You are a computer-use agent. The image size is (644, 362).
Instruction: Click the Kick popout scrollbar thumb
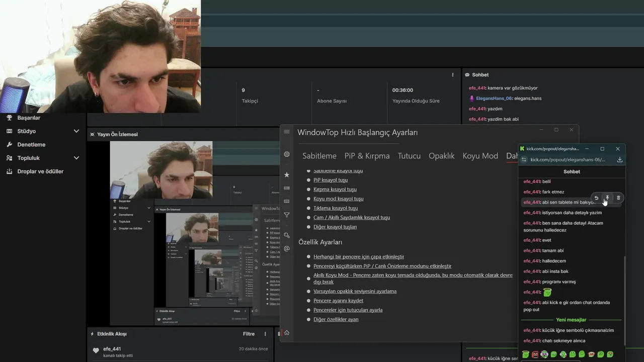[x=624, y=301]
